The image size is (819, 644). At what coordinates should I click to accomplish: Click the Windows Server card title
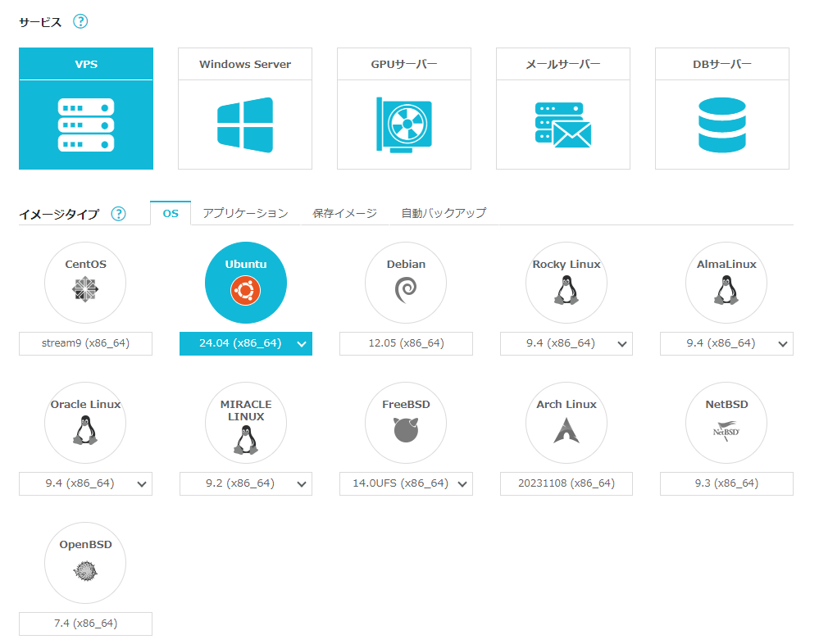[245, 64]
